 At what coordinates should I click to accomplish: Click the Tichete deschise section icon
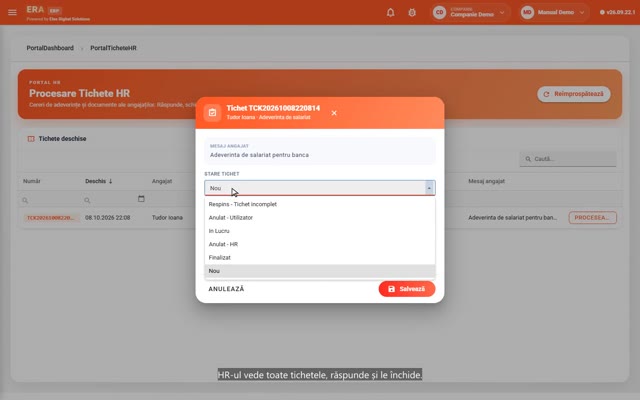point(31,139)
